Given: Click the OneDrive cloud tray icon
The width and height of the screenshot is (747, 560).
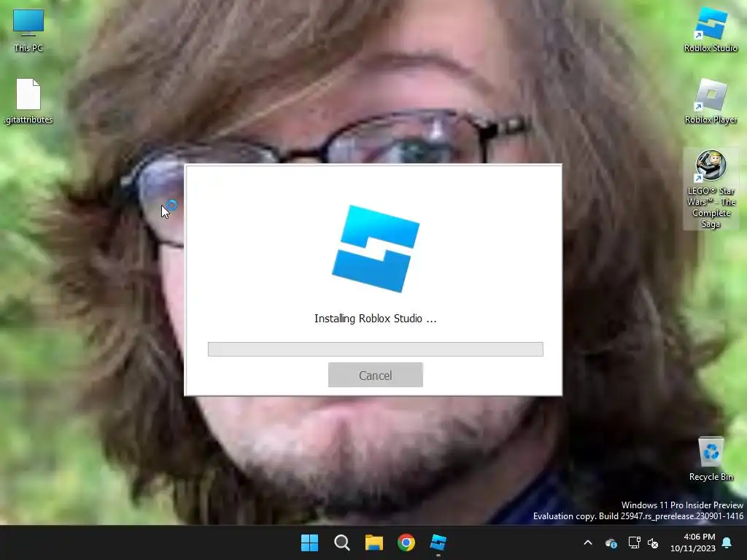Looking at the screenshot, I should (x=611, y=542).
